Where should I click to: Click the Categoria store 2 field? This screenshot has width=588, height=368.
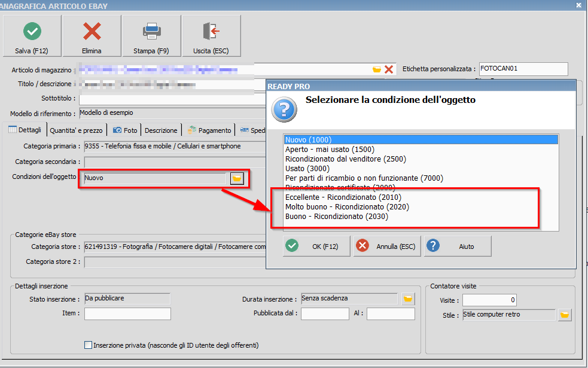(175, 262)
